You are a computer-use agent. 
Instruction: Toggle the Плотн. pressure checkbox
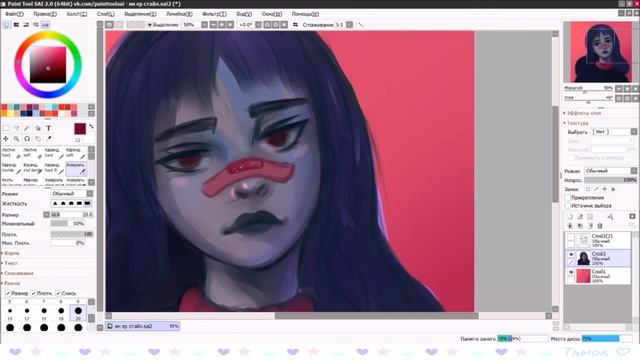point(33,293)
